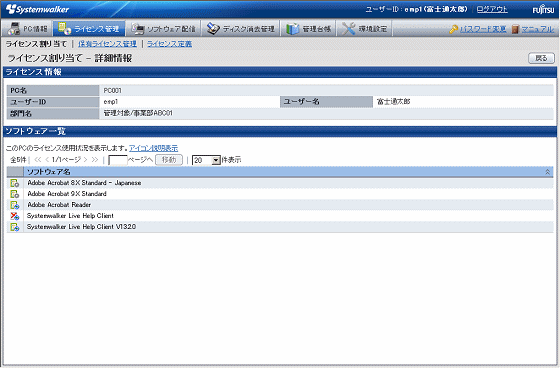560x368 pixels.
Task: Go to next page arrow
Action: 85,160
